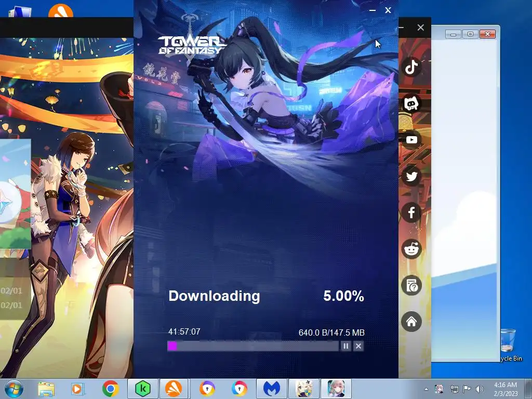Open the Windows Start menu orb
This screenshot has width=532, height=399.
point(14,389)
